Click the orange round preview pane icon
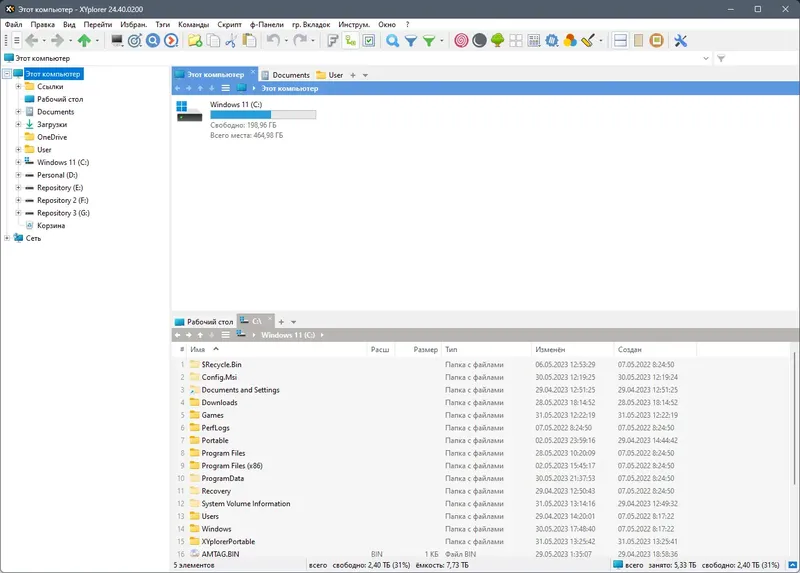This screenshot has width=800, height=573. (657, 40)
